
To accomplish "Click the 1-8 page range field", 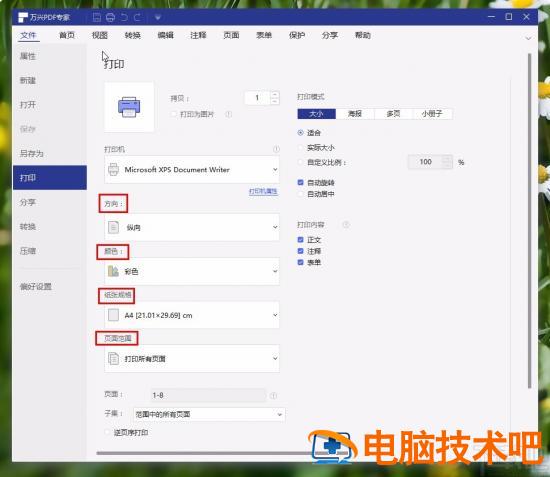I will [208, 395].
